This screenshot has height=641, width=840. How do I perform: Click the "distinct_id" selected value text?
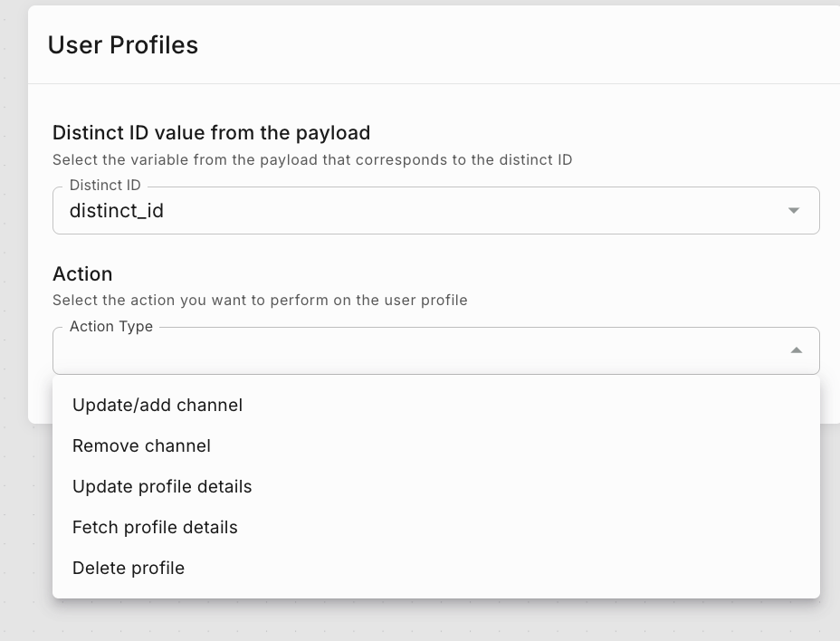[117, 211]
